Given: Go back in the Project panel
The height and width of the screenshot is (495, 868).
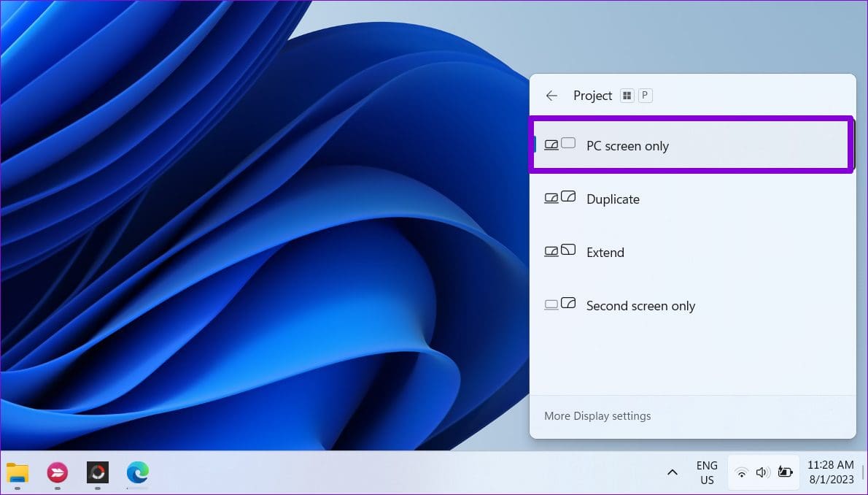Looking at the screenshot, I should click(551, 95).
